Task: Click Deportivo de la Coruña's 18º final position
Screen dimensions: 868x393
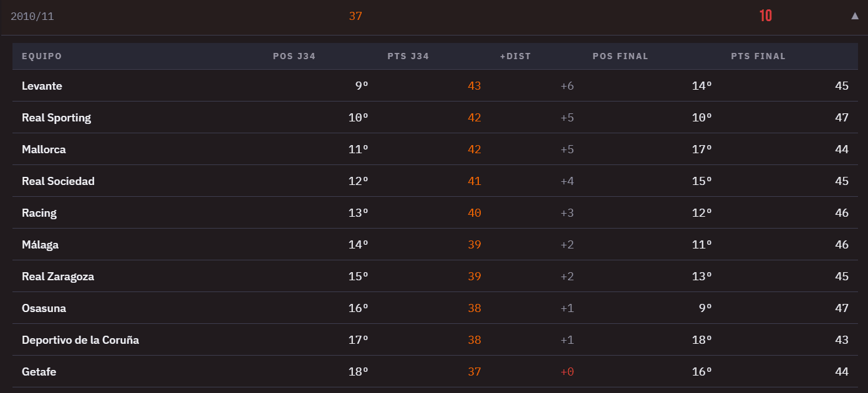Action: (702, 340)
